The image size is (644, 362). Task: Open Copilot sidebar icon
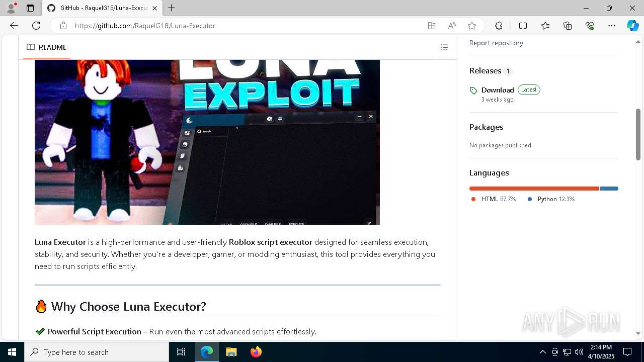click(x=632, y=26)
